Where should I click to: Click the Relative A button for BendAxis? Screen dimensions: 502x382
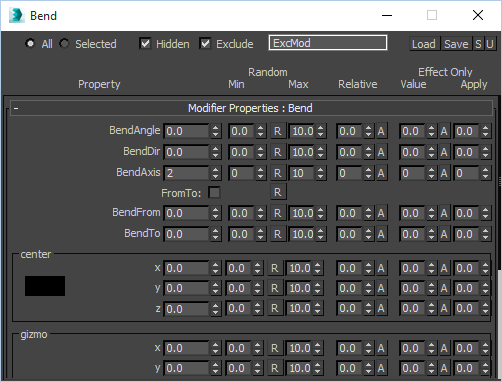click(381, 173)
